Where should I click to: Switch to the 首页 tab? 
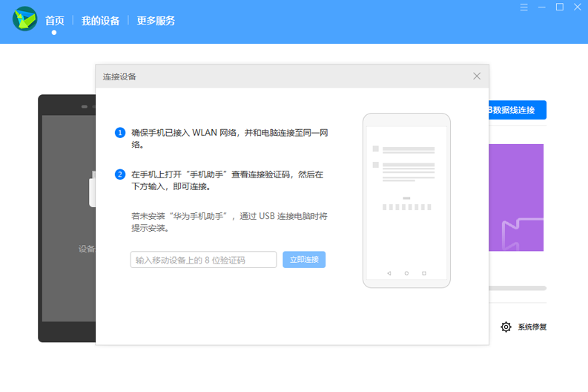click(x=54, y=21)
